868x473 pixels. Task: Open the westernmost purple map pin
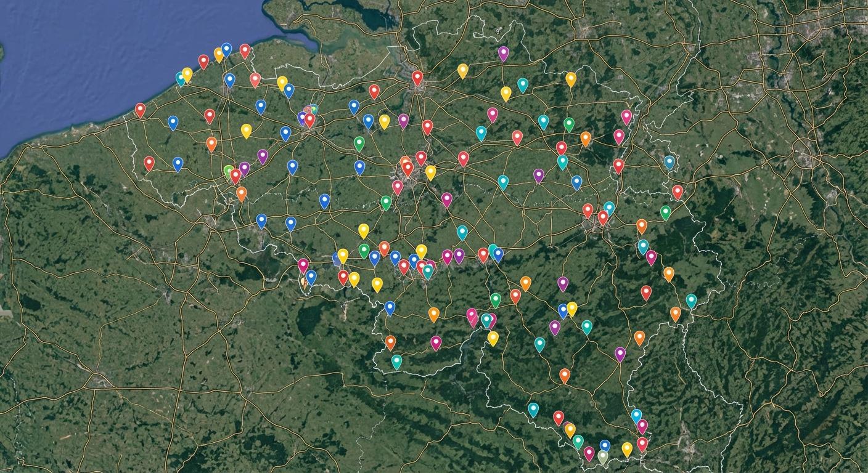click(x=244, y=168)
